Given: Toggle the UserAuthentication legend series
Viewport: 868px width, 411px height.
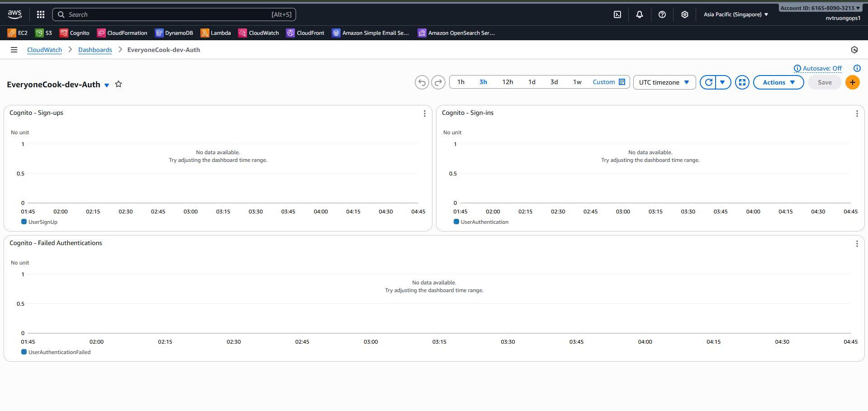Looking at the screenshot, I should [481, 222].
